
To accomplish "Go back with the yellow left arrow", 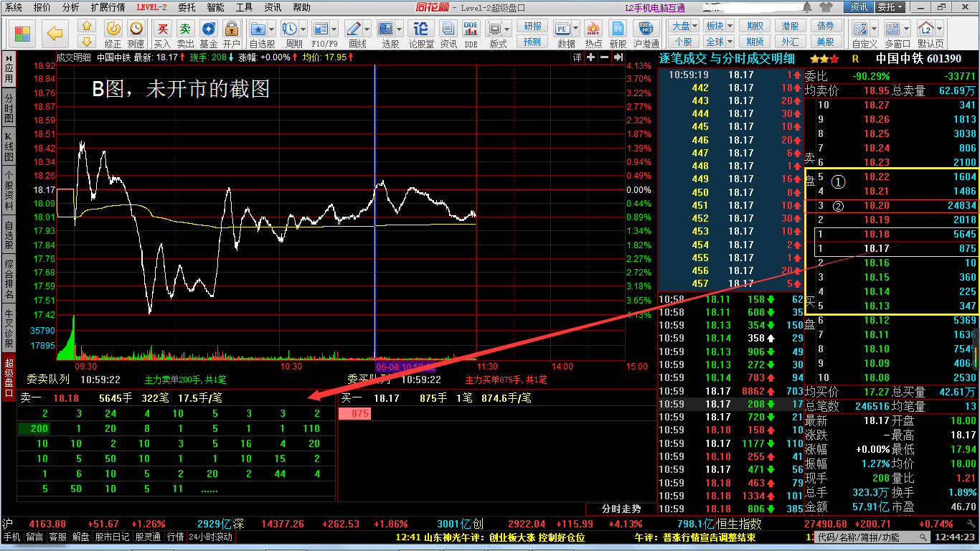I will [x=55, y=34].
